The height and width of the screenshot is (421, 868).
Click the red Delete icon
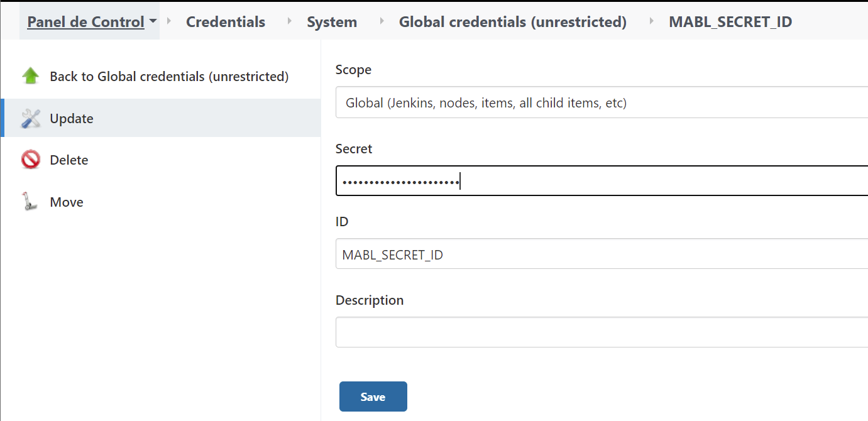[x=30, y=160]
